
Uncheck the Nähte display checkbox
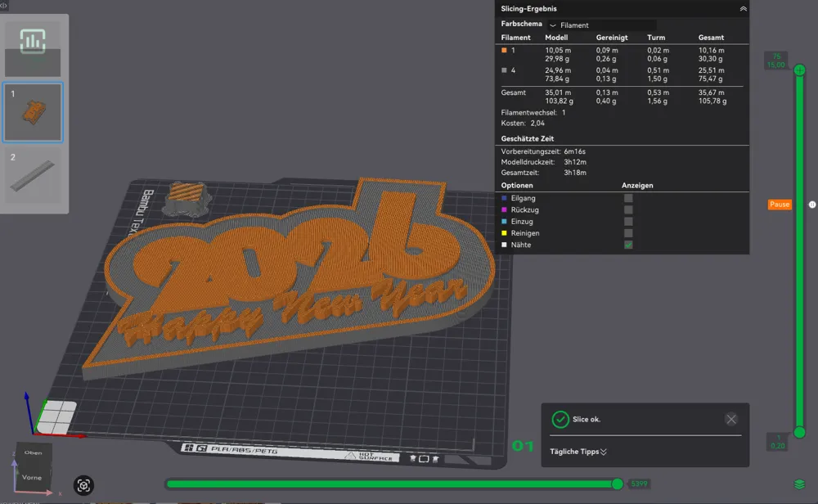(628, 245)
